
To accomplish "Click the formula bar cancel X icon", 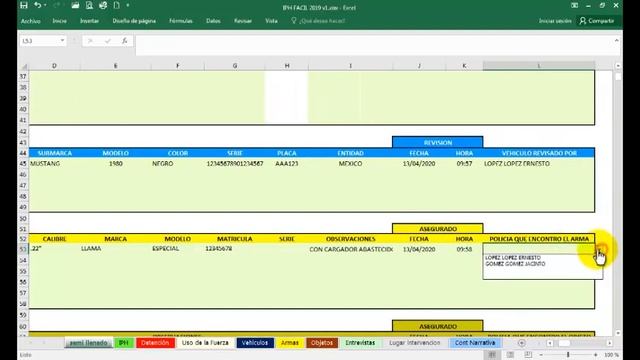I will [90, 41].
